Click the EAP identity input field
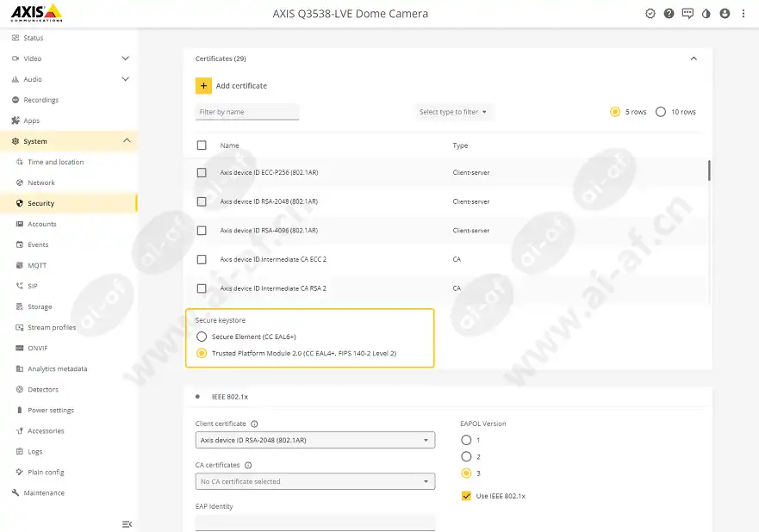Viewport: 759px width, 532px height. point(315,523)
